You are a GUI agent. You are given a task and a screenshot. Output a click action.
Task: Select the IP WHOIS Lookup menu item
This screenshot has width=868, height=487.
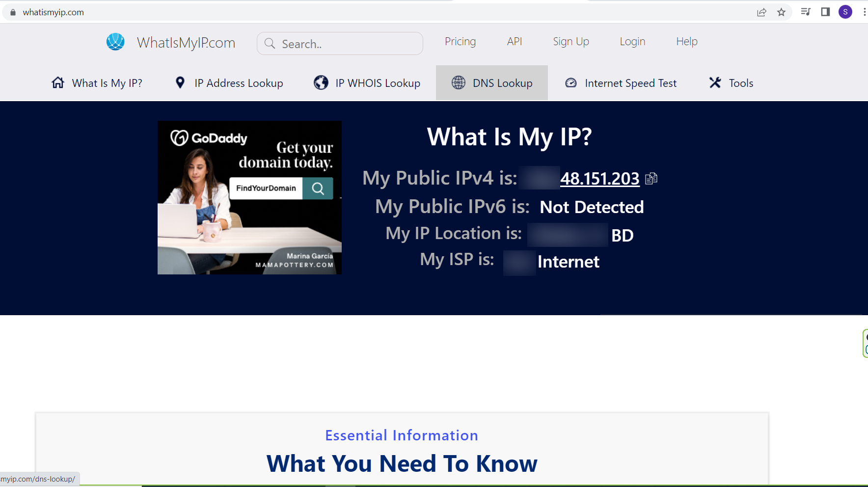367,83
